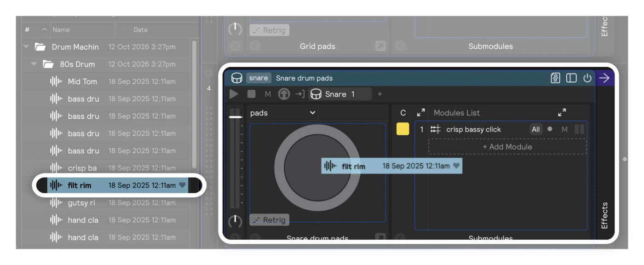Click the right arrow beside power icon

point(604,78)
